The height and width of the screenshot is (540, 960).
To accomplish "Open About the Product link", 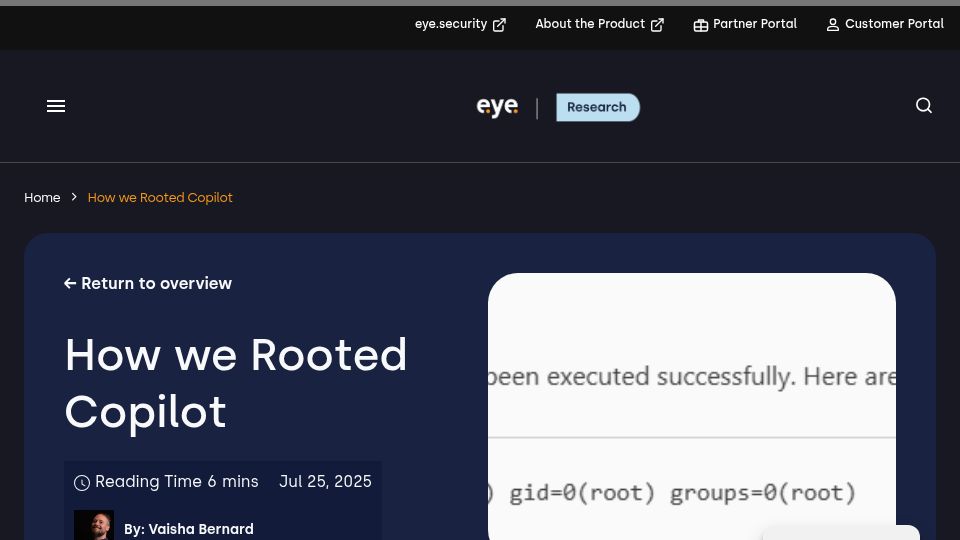I will (599, 24).
